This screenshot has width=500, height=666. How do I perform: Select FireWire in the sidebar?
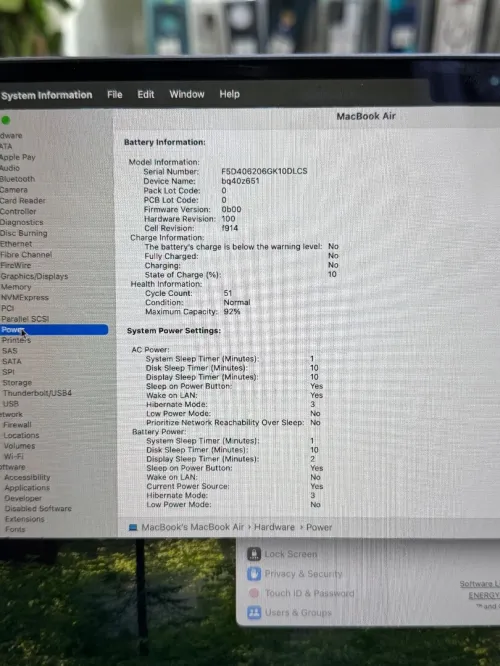pos(16,265)
